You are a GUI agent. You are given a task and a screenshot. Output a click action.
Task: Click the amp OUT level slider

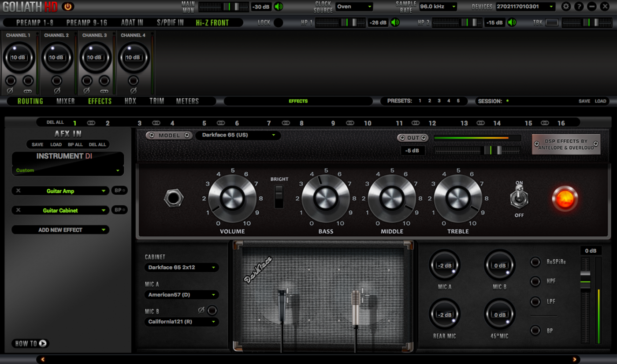[477, 150]
